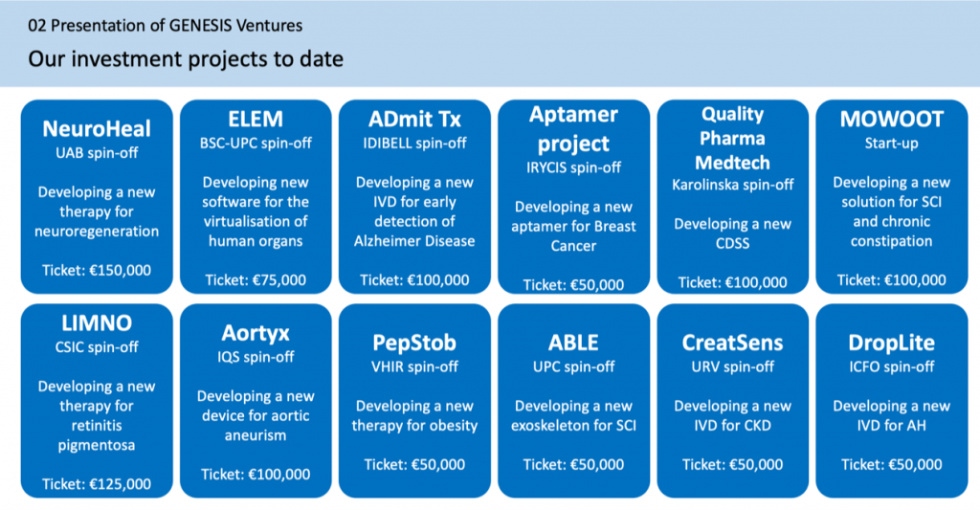Click the MOWOOT start-up card

coord(891,196)
